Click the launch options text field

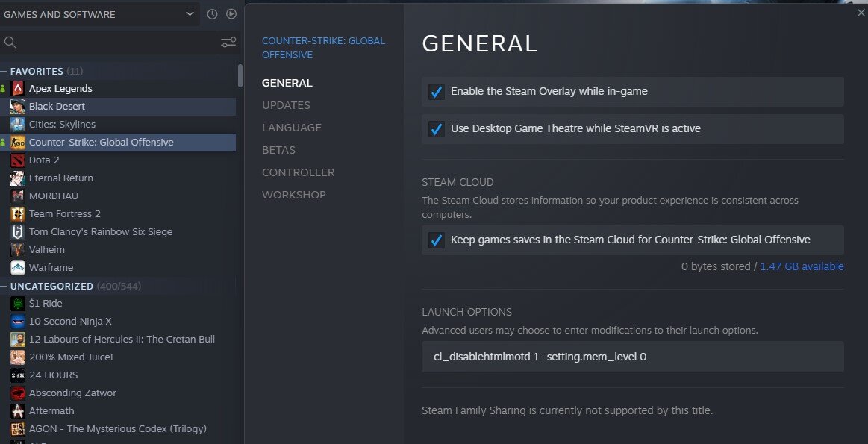click(632, 357)
